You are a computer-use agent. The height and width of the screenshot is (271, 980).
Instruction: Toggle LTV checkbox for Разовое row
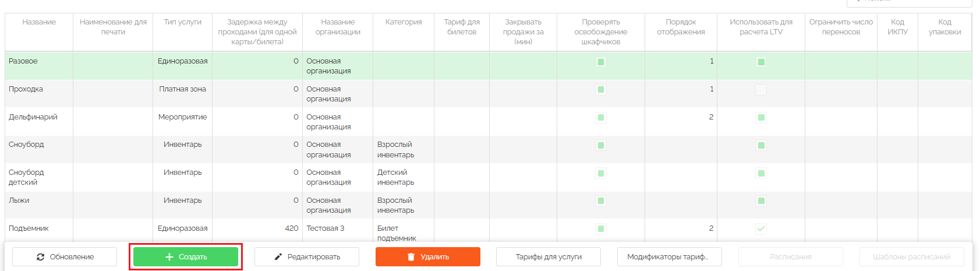pos(761,62)
